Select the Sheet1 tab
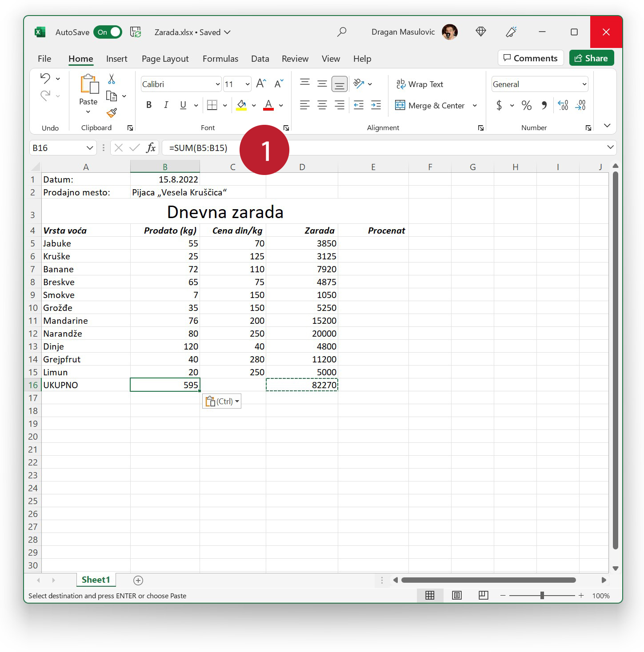Image resolution: width=644 pixels, height=652 pixels. (96, 580)
